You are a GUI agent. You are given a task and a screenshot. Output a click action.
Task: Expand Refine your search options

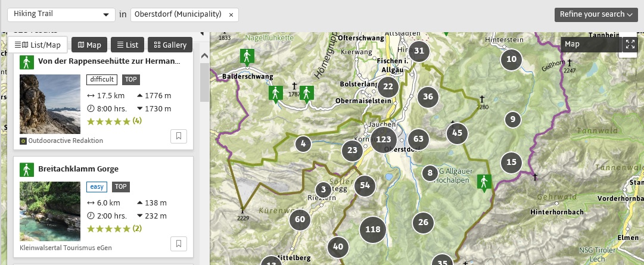coord(596,14)
